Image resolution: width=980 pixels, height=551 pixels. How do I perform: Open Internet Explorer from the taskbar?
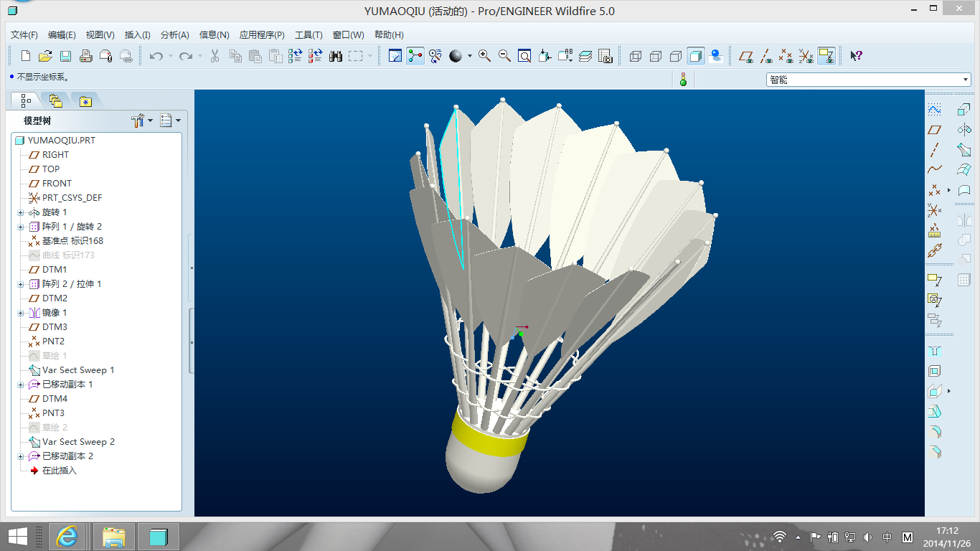(x=67, y=537)
